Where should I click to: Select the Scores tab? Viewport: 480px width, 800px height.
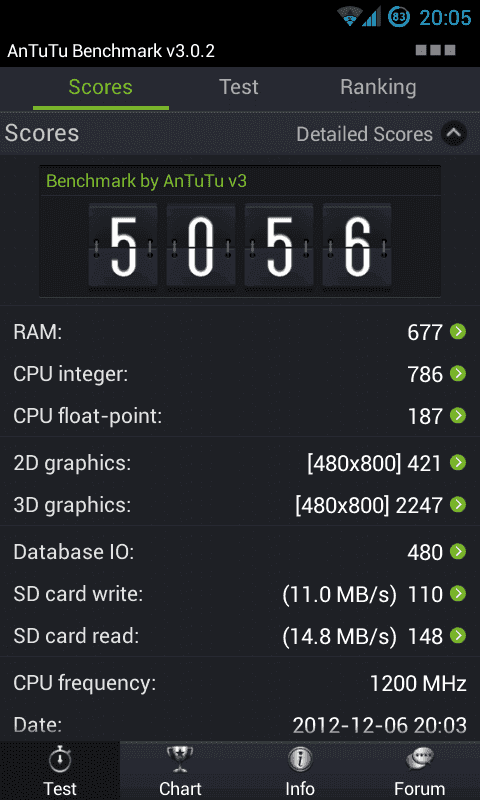click(x=100, y=87)
